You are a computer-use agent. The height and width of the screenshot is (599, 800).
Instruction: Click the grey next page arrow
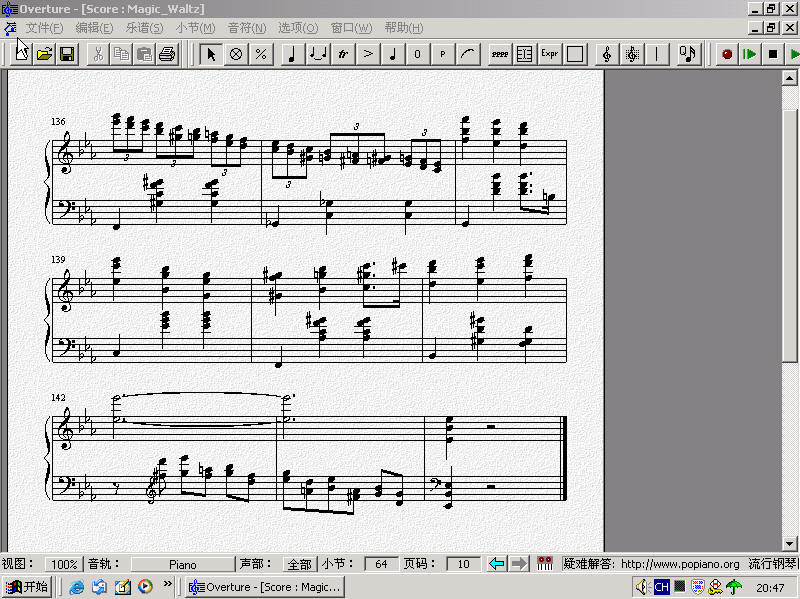tap(519, 564)
